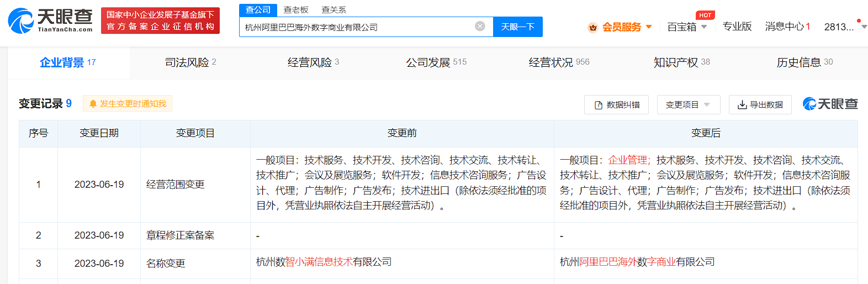
Task: Click the 序号 column header
Action: (38, 133)
